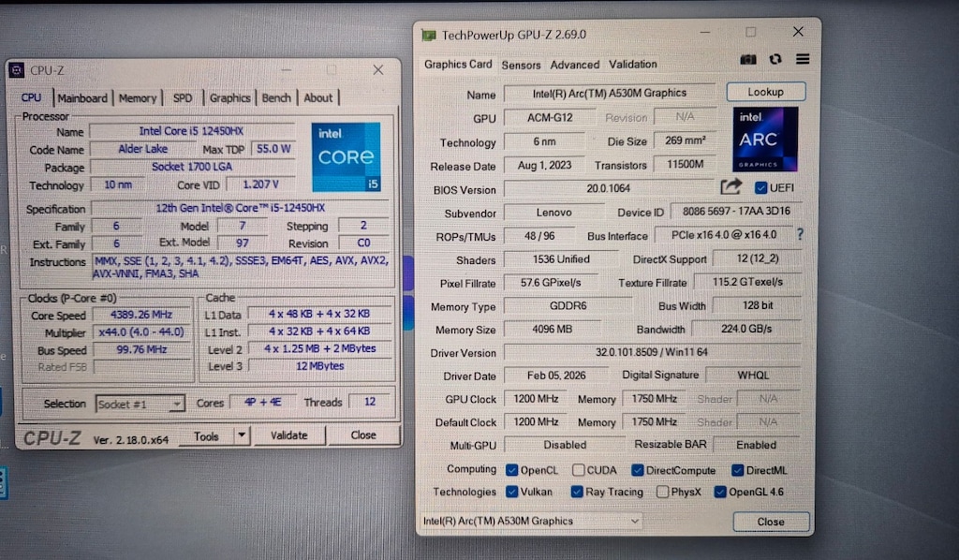
Task: Click the Core Speed value 4389.26 MHz
Action: click(x=141, y=315)
